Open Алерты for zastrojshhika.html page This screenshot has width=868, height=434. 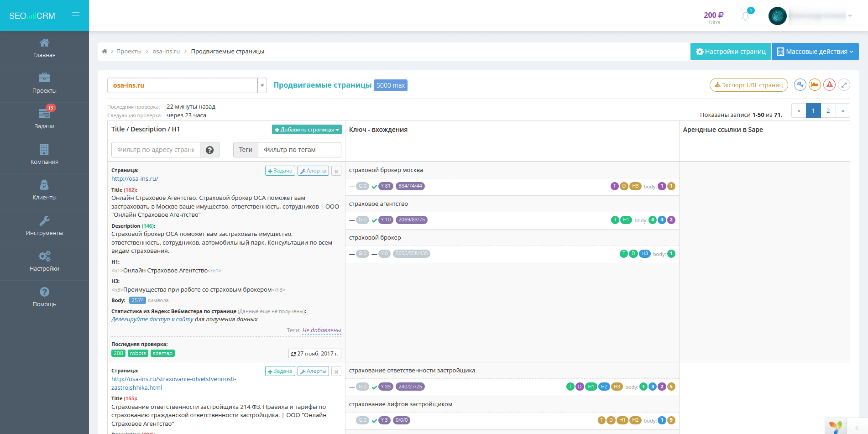click(313, 371)
